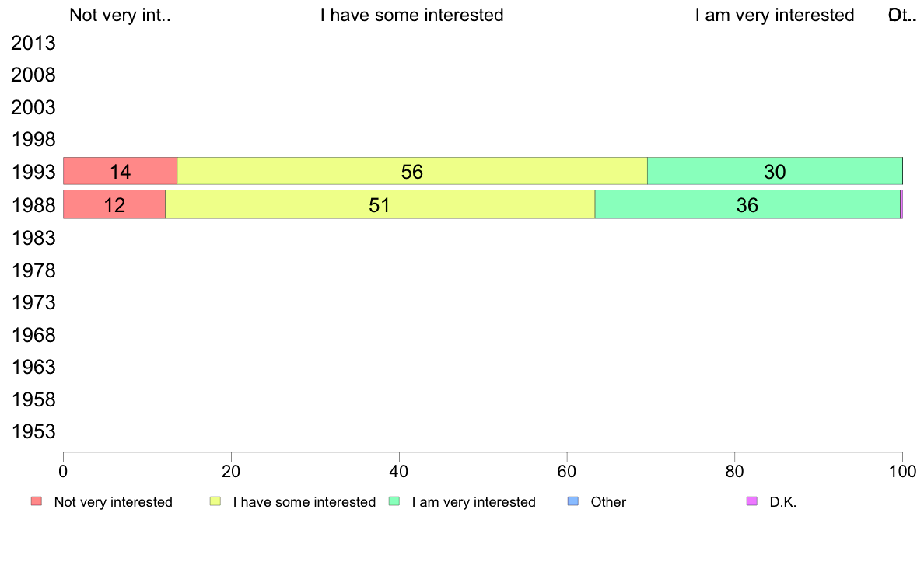Click the yellow I have some interested legend swatch
Image resolution: width=924 pixels, height=572 pixels.
[x=215, y=501]
